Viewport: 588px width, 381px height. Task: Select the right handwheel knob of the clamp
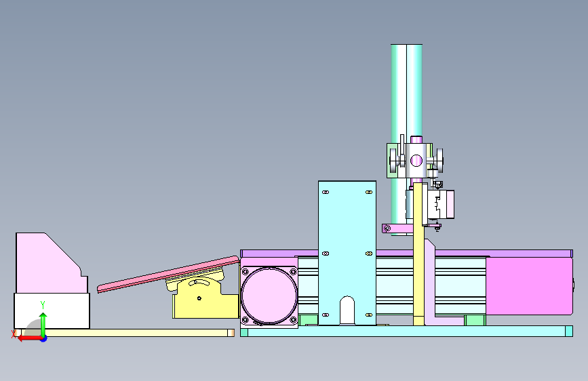439,161
